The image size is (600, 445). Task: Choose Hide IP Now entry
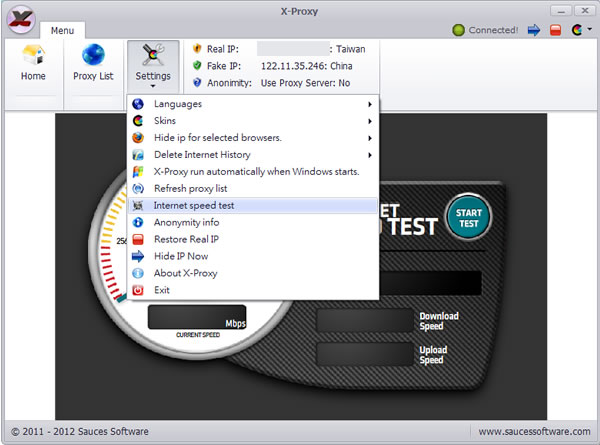coord(253,256)
